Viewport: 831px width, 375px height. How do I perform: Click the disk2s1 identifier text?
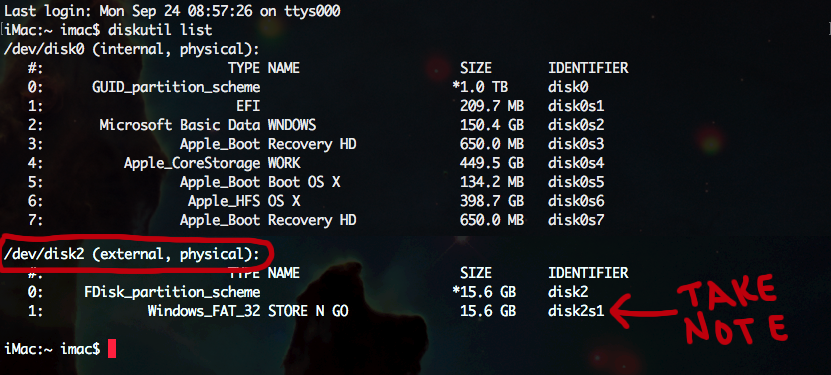pyautogui.click(x=576, y=311)
